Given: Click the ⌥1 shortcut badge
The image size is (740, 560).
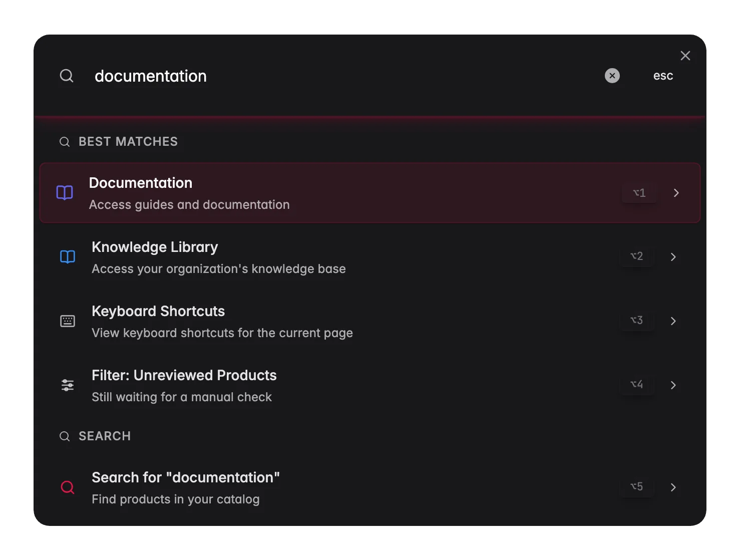Looking at the screenshot, I should coord(639,193).
